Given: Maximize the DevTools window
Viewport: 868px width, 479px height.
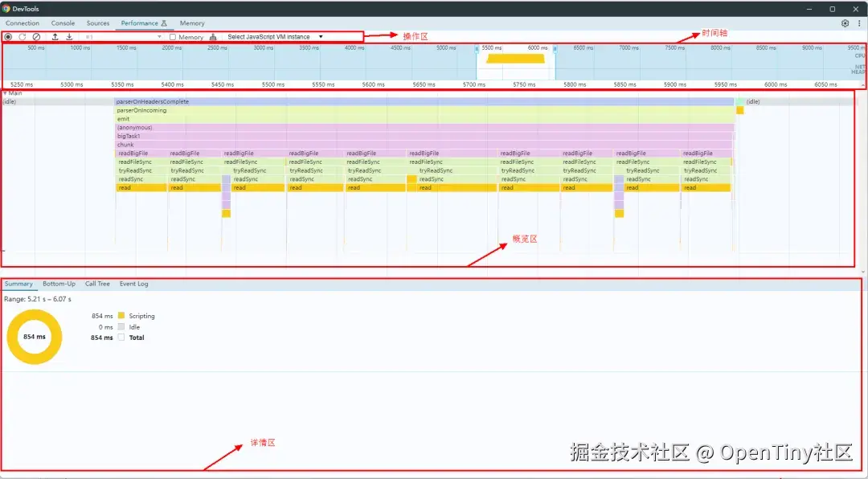Looking at the screenshot, I should 832,9.
